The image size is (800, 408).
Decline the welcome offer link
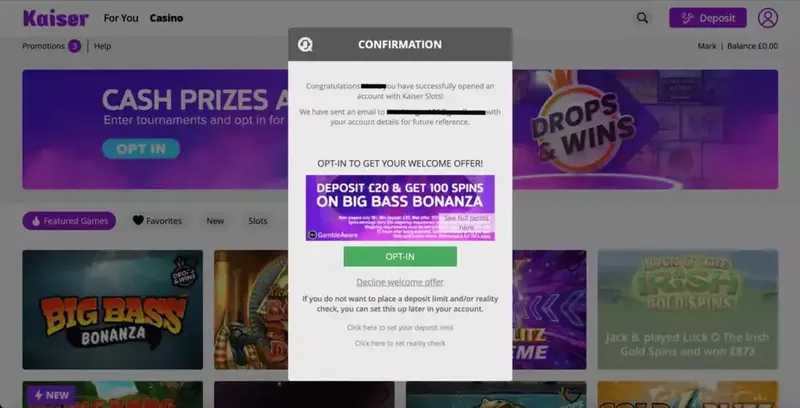pos(400,282)
